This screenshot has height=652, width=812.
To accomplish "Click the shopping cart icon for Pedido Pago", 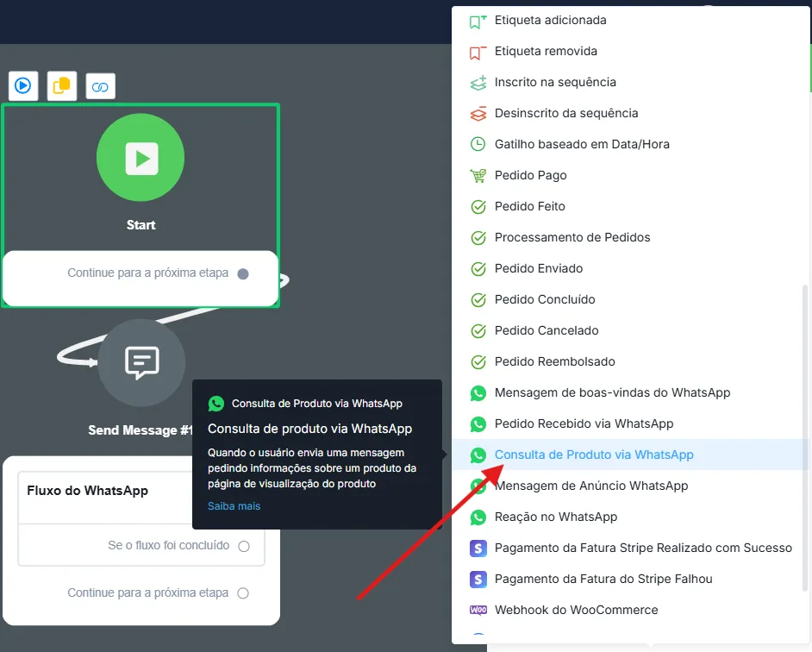I will tap(478, 176).
